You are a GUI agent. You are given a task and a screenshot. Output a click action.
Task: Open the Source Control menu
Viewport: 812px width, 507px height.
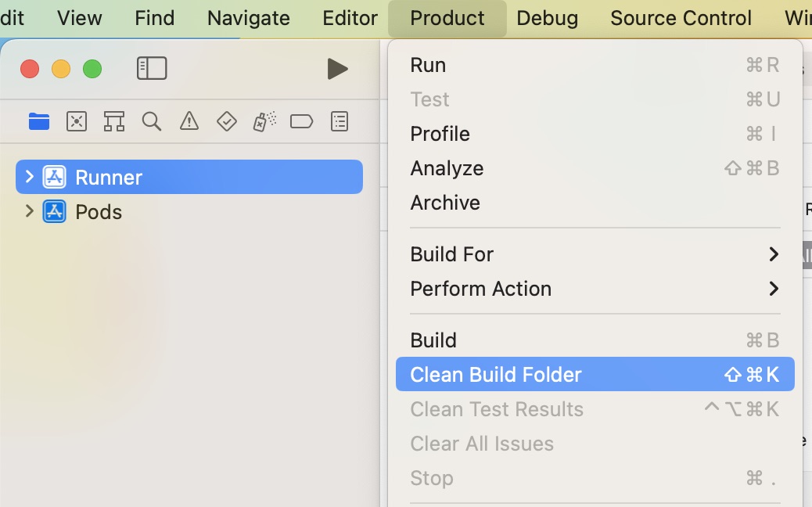680,17
